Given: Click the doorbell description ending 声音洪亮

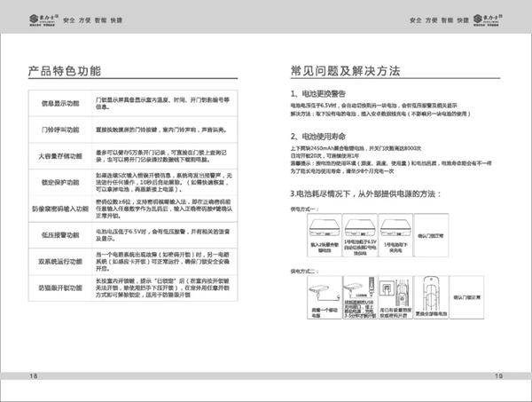Looking at the screenshot, I should point(161,130).
